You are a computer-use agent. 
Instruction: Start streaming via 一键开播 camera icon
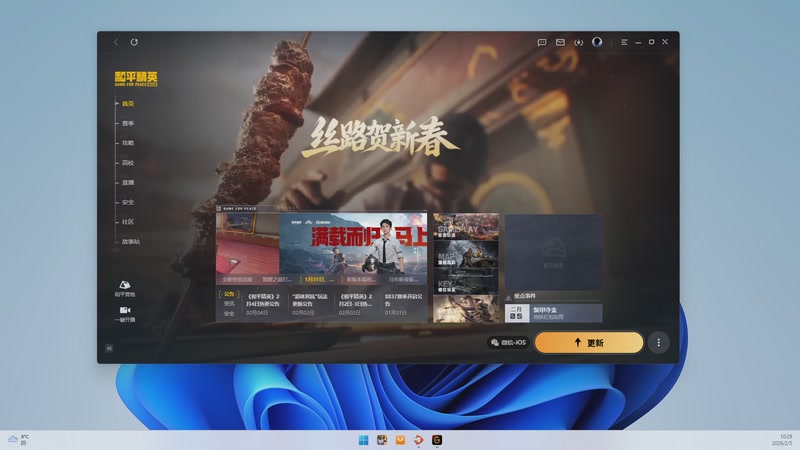[x=125, y=314]
